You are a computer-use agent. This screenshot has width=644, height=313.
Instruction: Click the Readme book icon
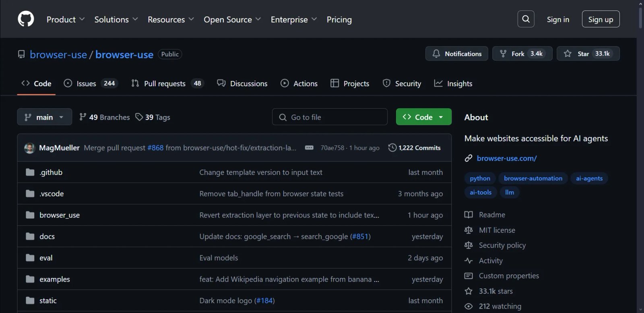(x=469, y=215)
